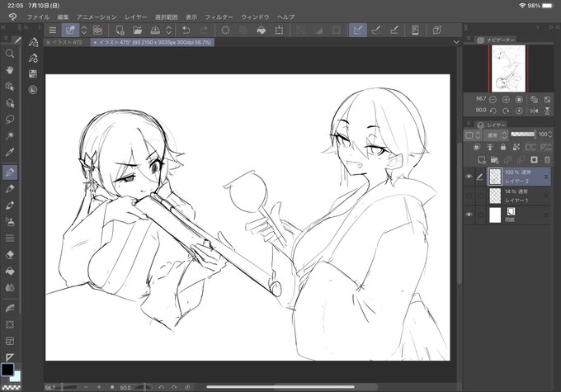561x392 pixels.
Task: Click the Undo arrow in command bar
Action: [186, 30]
